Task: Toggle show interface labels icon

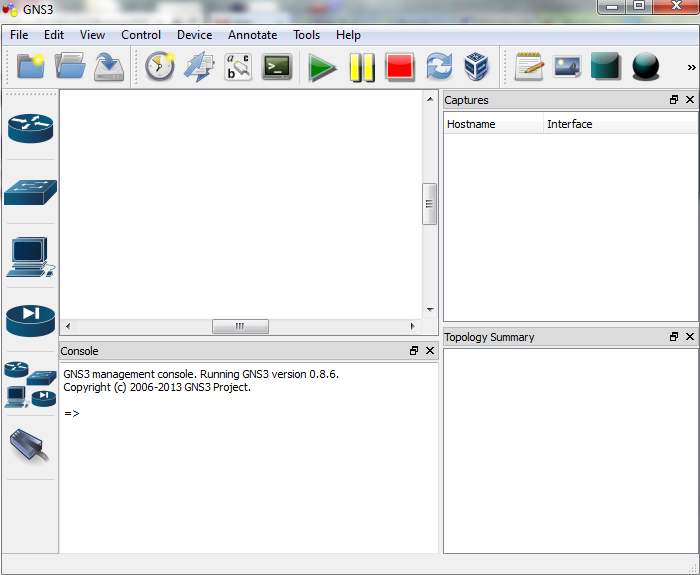Action: 238,67
